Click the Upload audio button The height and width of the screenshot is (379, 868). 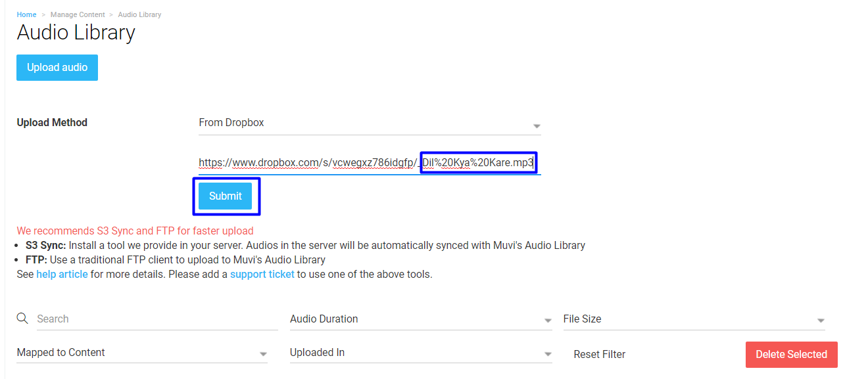[x=57, y=68]
